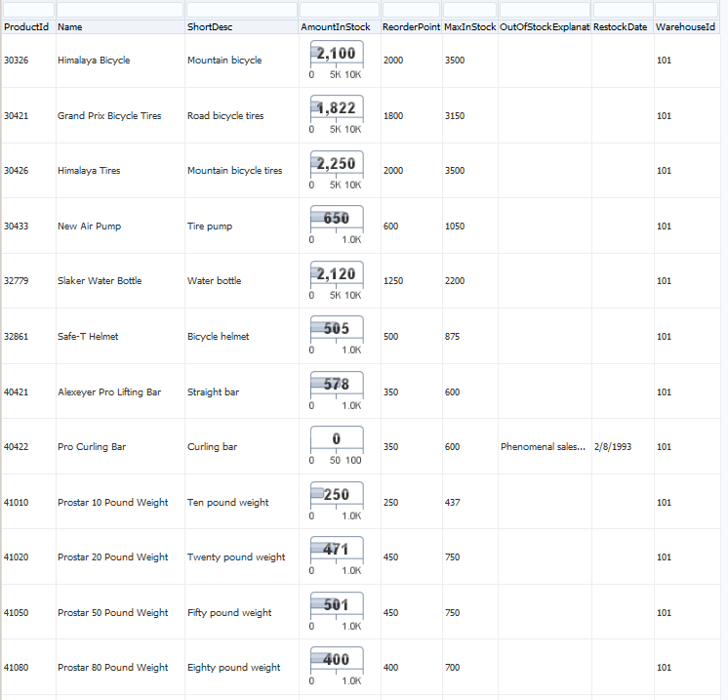Focus the ShortDesc filter field
This screenshot has height=700, width=728.
click(242, 10)
